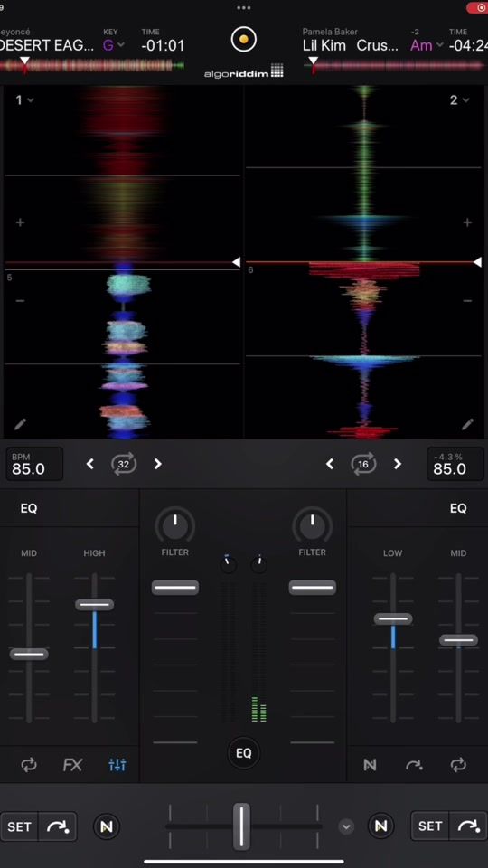Double deck 2 loop length right arrow
488x868 pixels.
(398, 464)
